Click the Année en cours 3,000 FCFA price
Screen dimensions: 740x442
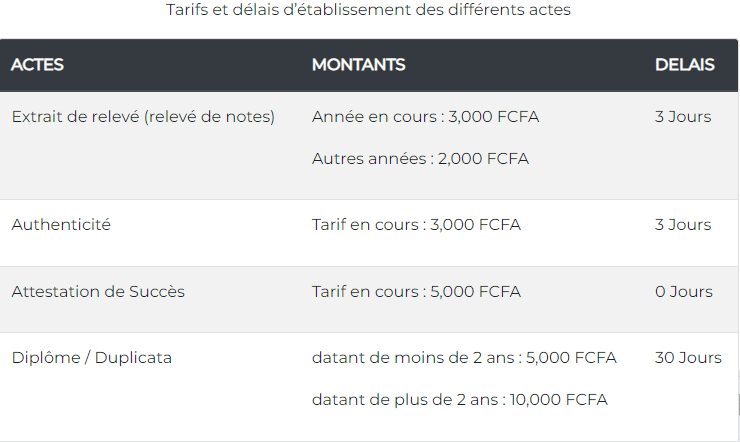(425, 117)
